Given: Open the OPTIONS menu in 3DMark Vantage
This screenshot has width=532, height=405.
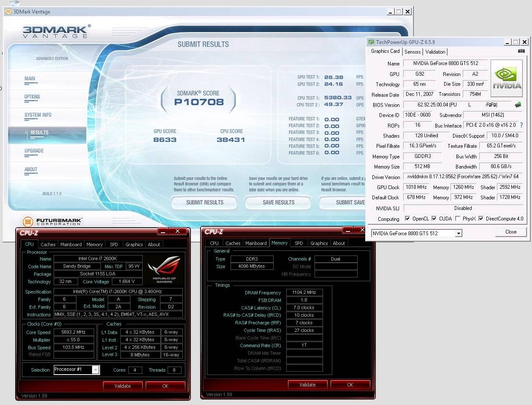Looking at the screenshot, I should [32, 97].
